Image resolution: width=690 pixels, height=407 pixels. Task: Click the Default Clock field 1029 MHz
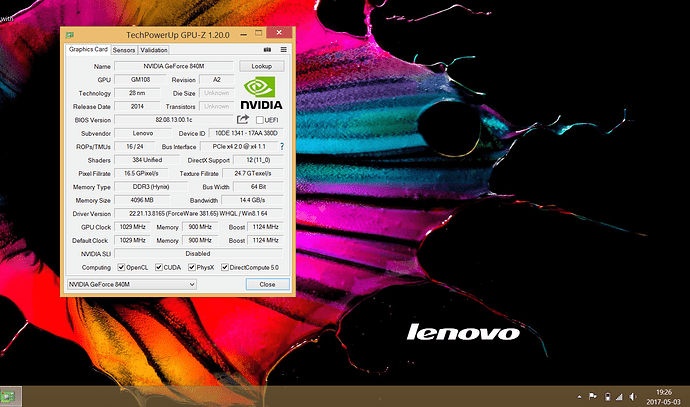(x=132, y=240)
